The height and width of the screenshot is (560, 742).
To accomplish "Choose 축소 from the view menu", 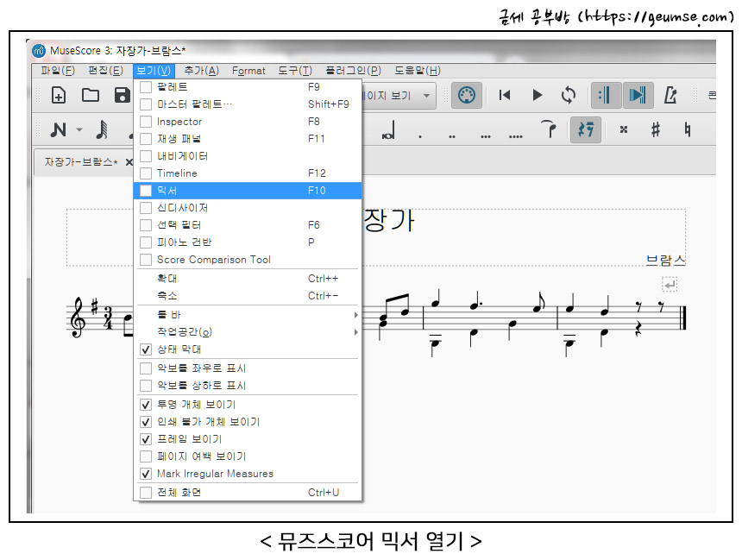I will click(x=248, y=296).
